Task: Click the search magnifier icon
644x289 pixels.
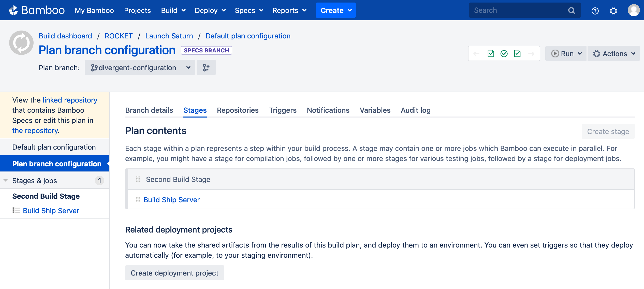Action: coord(572,10)
